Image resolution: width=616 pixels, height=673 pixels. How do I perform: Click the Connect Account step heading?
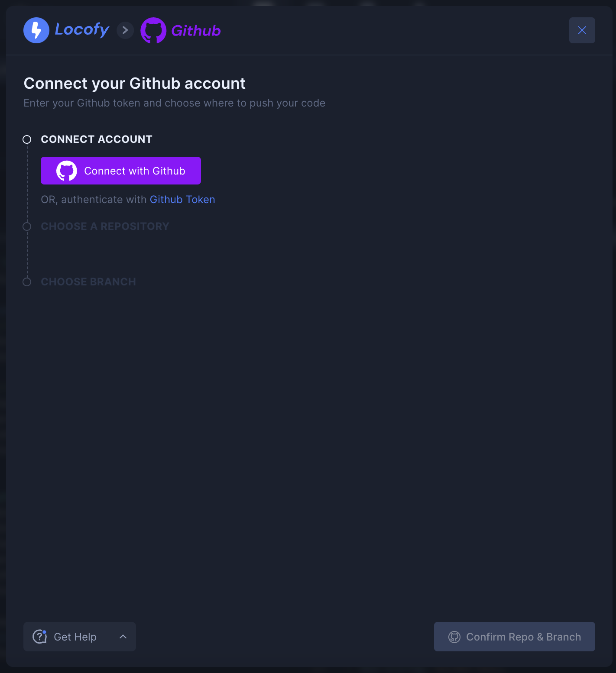click(97, 139)
